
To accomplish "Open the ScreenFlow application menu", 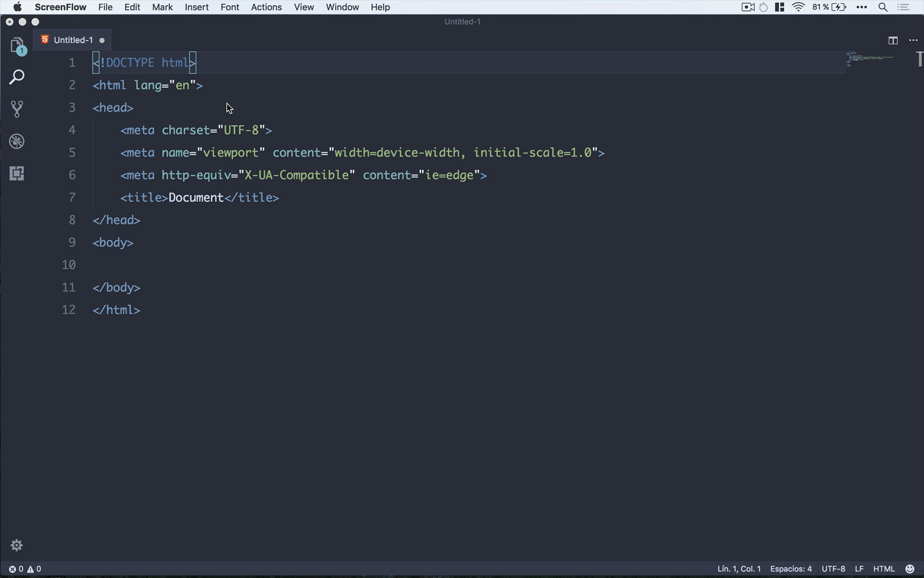I will click(60, 7).
